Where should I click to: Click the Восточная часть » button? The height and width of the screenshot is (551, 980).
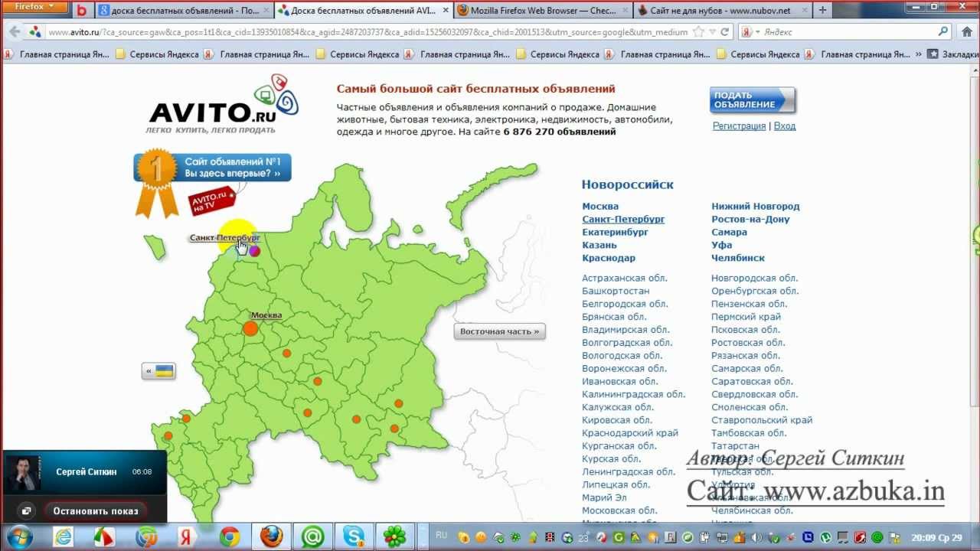(x=499, y=331)
